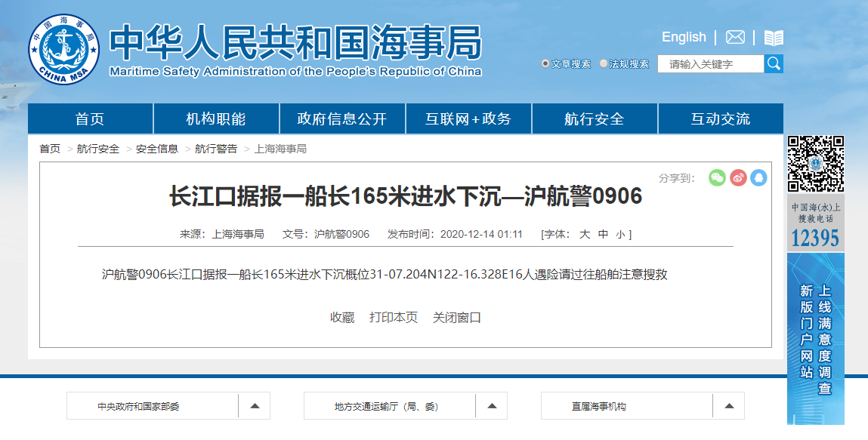Open the book icon next to the envelope

(x=774, y=38)
